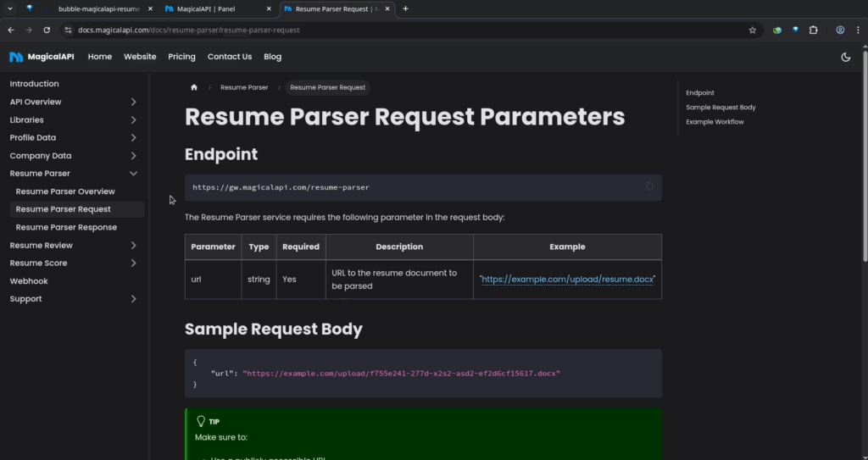Expand the API Overview section
This screenshot has width=868, height=460.
click(x=134, y=102)
